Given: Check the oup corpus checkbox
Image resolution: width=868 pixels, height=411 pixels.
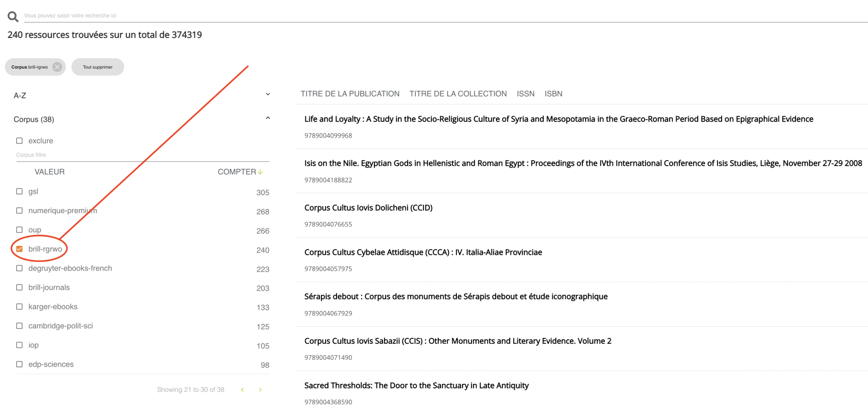Looking at the screenshot, I should [x=19, y=230].
